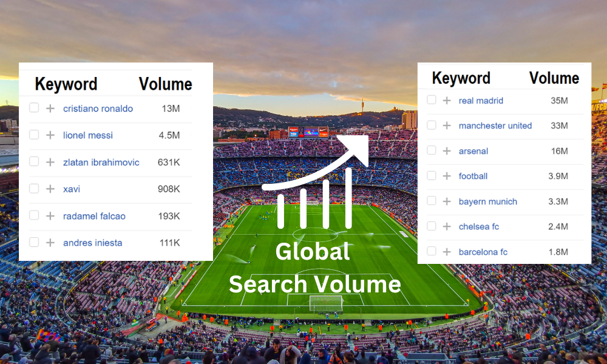Click the Keyword header in right table

[x=461, y=78]
